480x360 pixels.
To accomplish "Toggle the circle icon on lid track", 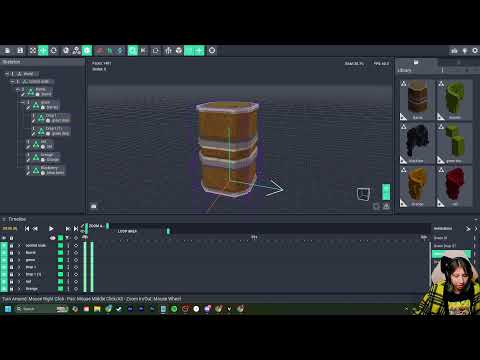I will coord(76,282).
